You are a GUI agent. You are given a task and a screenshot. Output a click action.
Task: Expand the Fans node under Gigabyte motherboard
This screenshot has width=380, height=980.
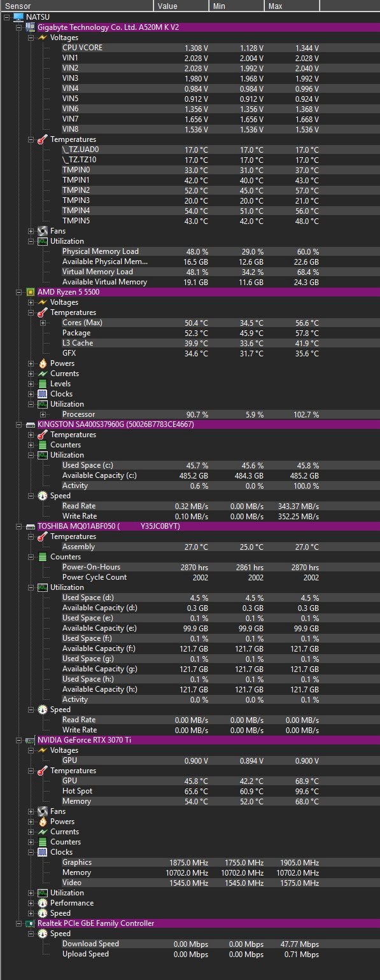(31, 231)
